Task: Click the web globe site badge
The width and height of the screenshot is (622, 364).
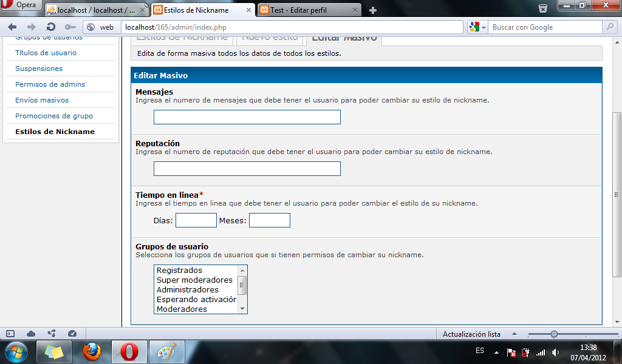Action: [101, 27]
